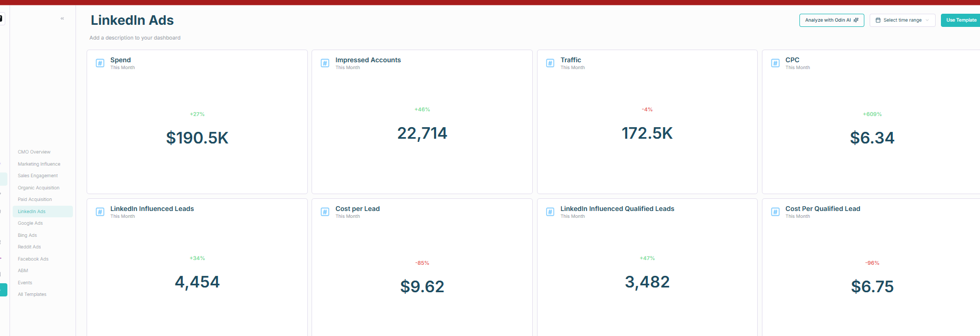This screenshot has height=336, width=980.
Task: Open Paid Acquisition in the sidebar
Action: pos(35,199)
